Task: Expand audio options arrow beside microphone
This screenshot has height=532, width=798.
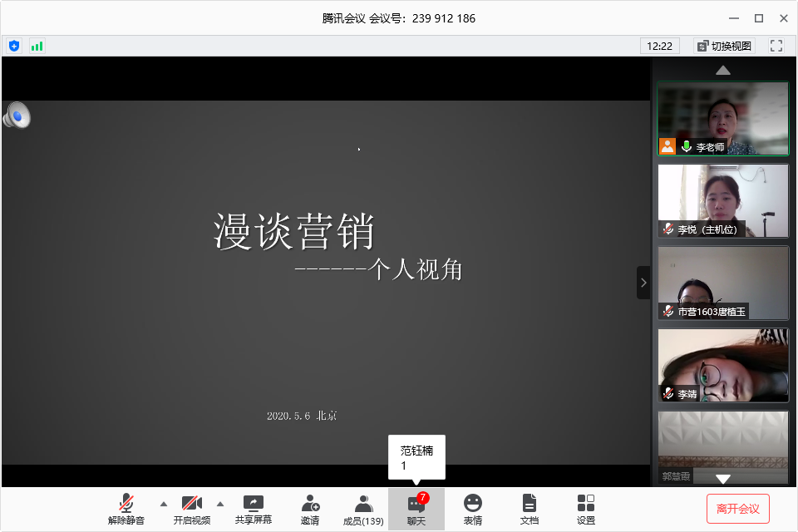Action: pos(163,504)
